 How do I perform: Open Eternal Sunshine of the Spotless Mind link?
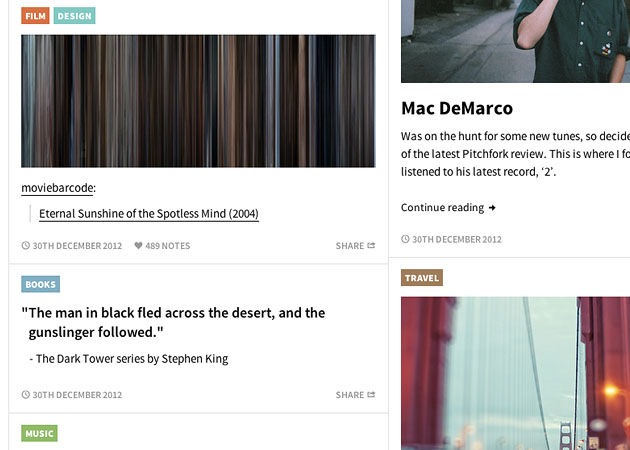148,214
